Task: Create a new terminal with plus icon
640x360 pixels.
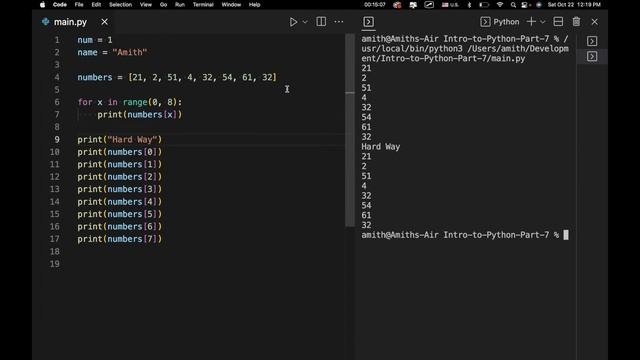Action: (531, 22)
